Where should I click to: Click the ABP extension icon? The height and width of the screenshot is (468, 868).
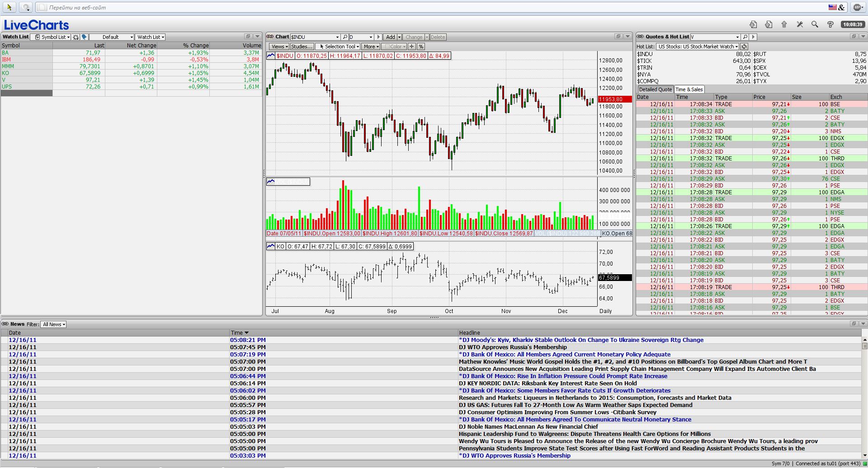click(x=858, y=7)
